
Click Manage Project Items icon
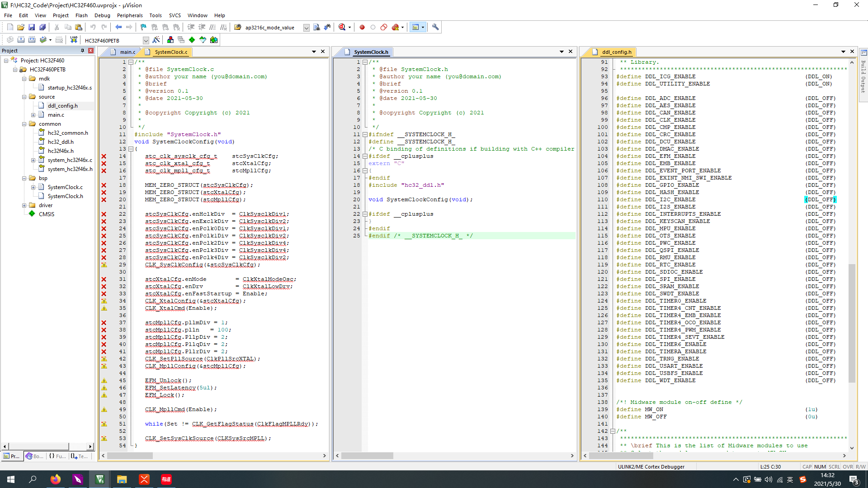(170, 40)
